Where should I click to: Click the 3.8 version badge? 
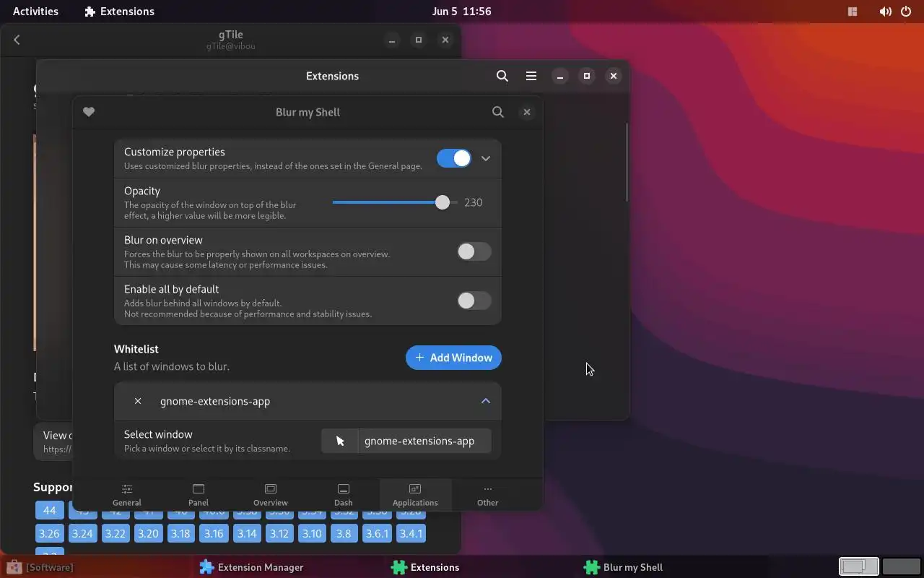click(344, 534)
